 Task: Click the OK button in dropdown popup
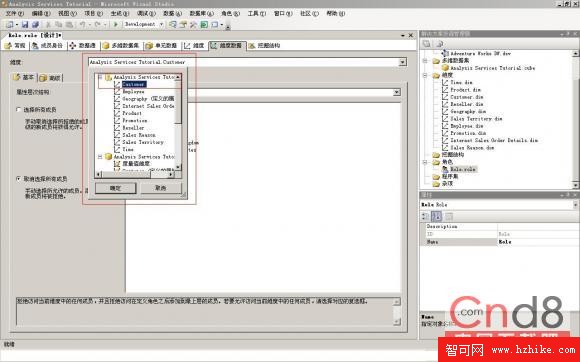point(115,188)
